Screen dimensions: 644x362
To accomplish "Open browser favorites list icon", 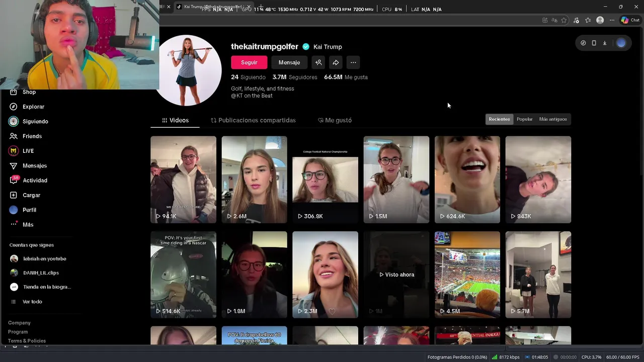I will click(588, 20).
